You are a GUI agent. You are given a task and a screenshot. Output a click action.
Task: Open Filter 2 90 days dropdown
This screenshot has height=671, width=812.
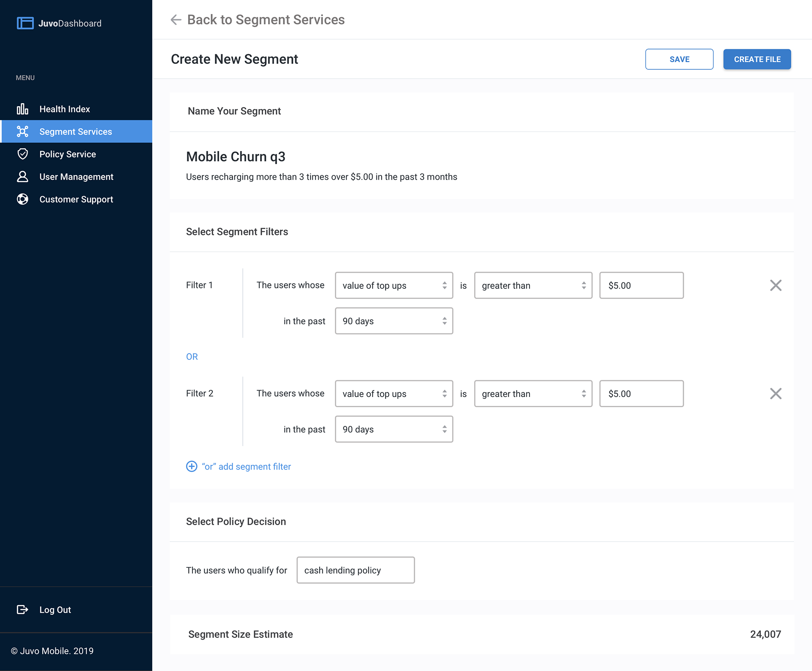click(394, 429)
